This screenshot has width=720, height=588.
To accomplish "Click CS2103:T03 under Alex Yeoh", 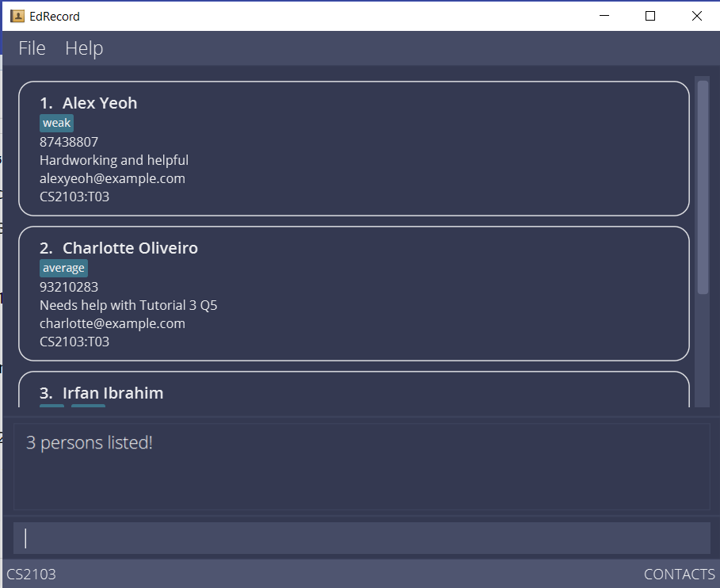I will pos(74,197).
